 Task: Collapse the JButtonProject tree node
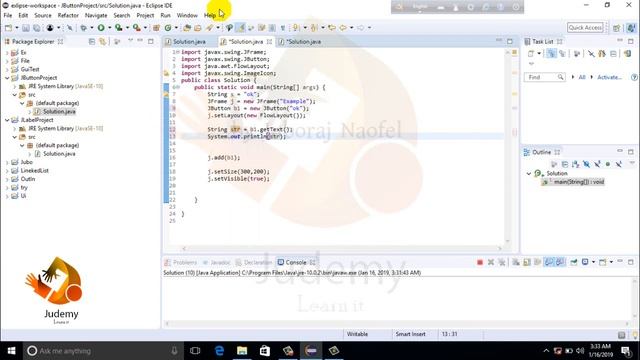pyautogui.click(x=7, y=78)
